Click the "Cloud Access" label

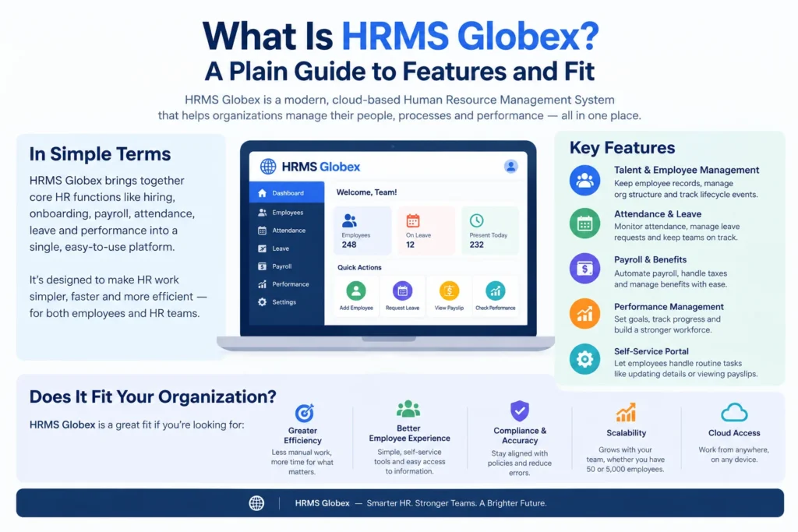pos(734,433)
